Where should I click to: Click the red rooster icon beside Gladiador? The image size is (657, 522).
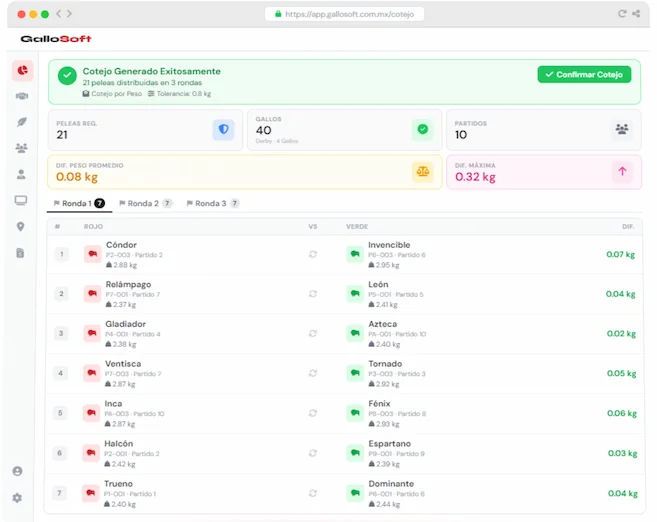(x=92, y=333)
